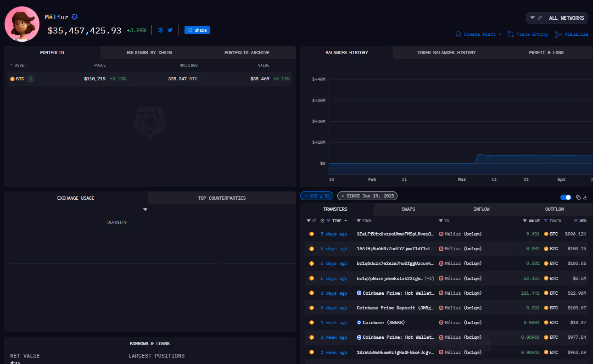Open the TOP COUNTERPARTIES tab
Image resolution: width=593 pixels, height=364 pixels.
[222, 198]
